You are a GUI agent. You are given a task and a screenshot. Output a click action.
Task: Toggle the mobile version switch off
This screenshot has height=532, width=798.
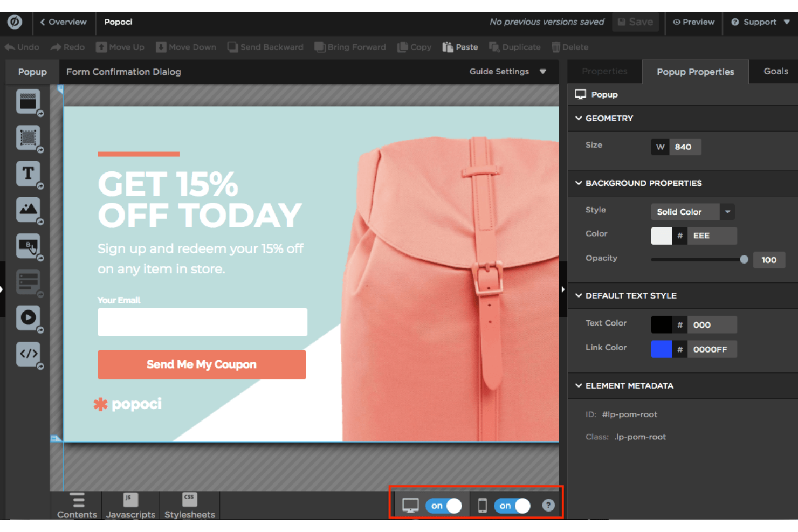[x=512, y=505]
